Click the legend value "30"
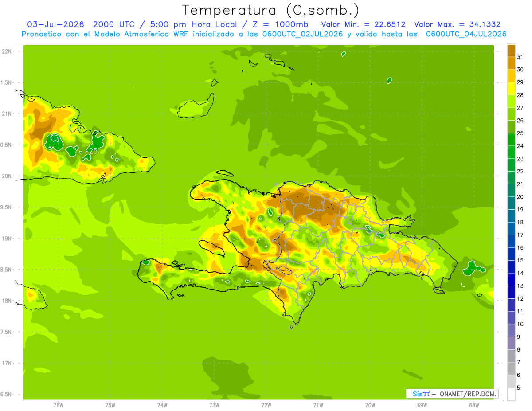The width and height of the screenshot is (532, 411). (520, 70)
